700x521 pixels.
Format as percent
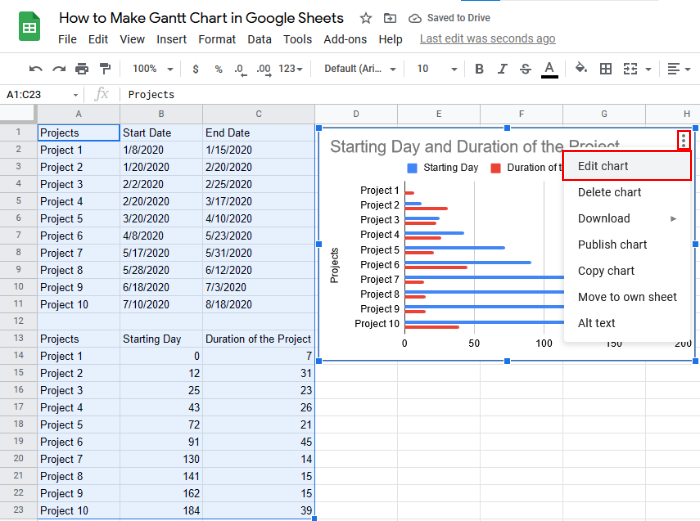click(218, 69)
